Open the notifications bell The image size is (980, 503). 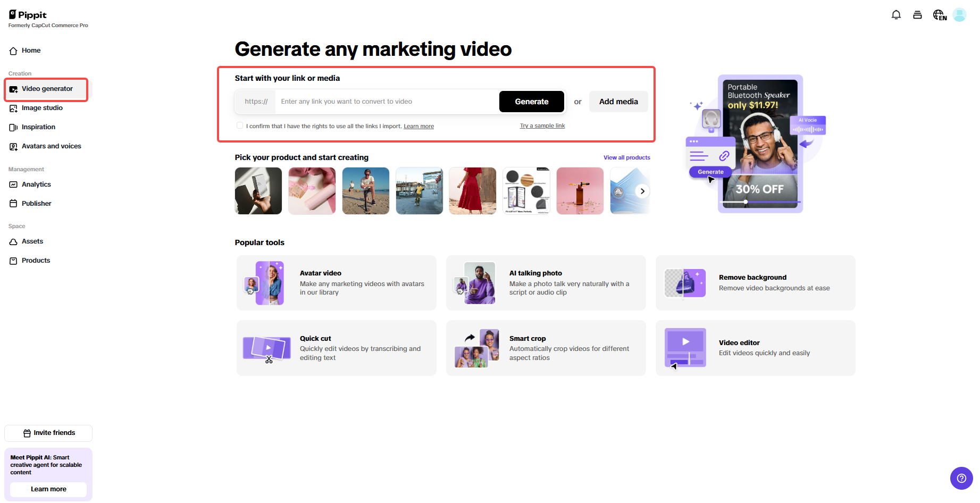(896, 14)
